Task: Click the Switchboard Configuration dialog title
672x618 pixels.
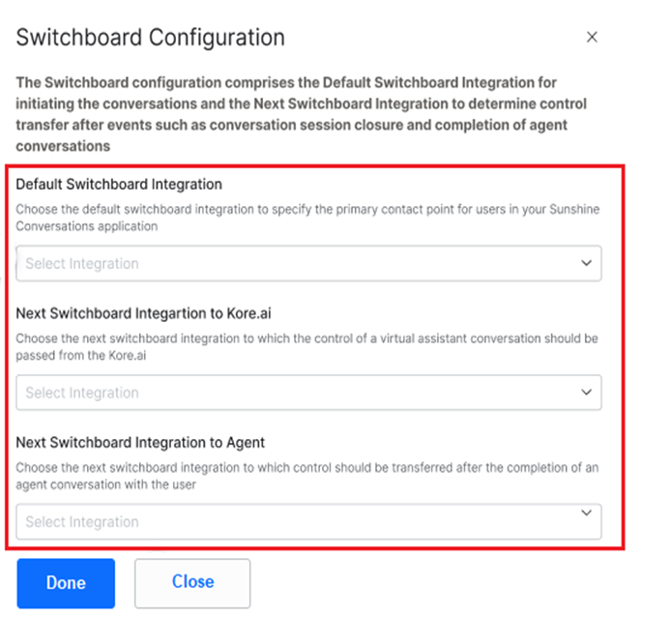Action: point(151,39)
